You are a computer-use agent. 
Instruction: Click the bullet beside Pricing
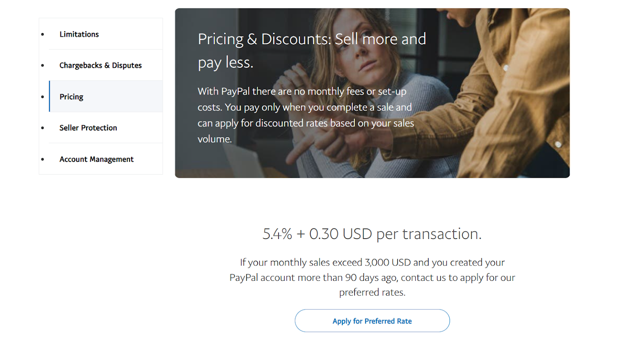[43, 97]
